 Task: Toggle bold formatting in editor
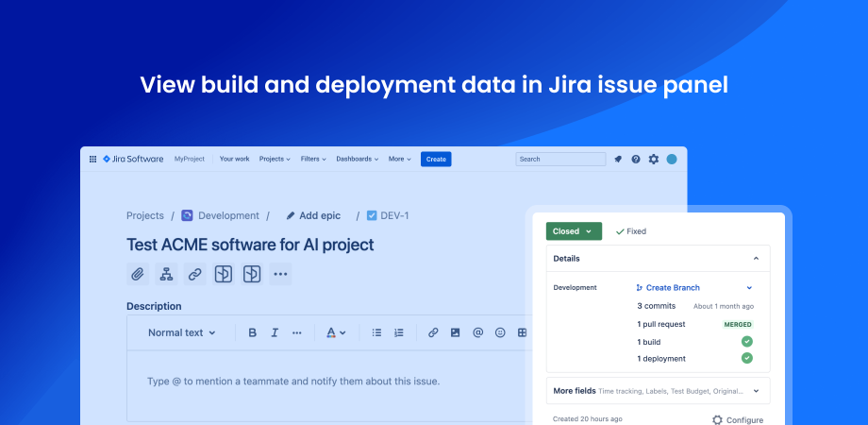click(x=252, y=332)
